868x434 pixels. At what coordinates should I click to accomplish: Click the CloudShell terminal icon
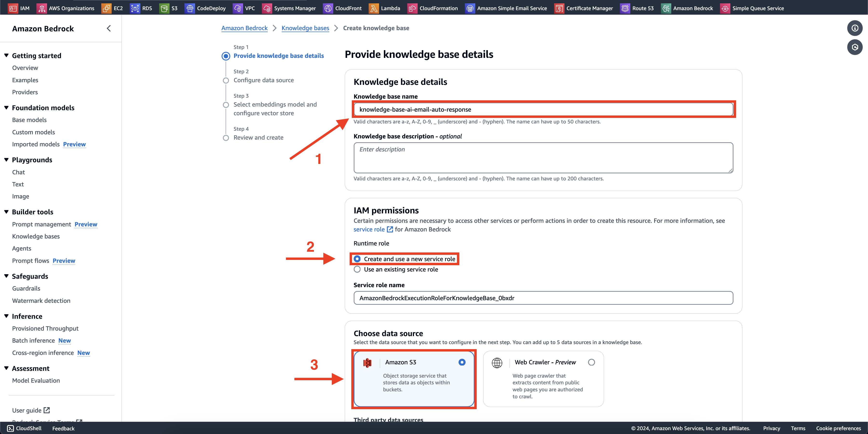(x=10, y=428)
